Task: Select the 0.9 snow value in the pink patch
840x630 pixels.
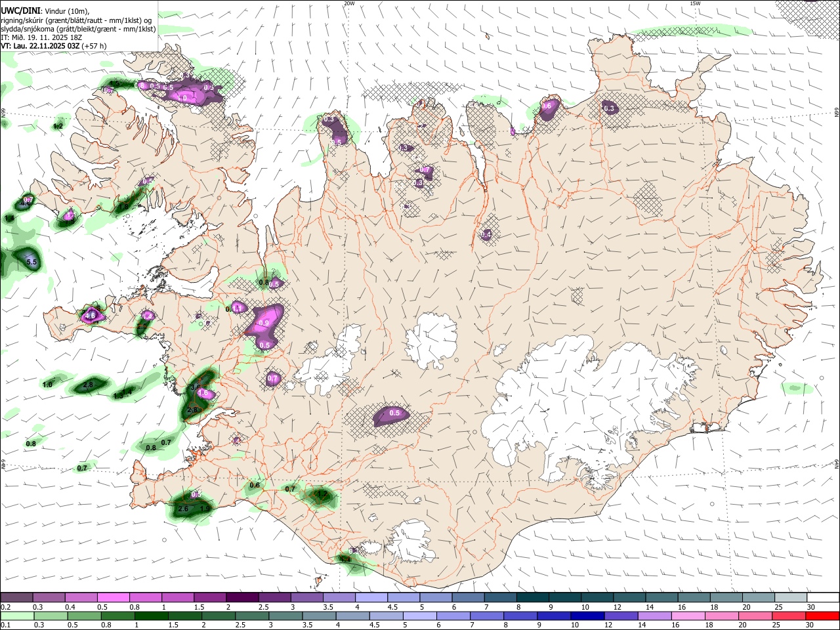Action: click(x=264, y=323)
